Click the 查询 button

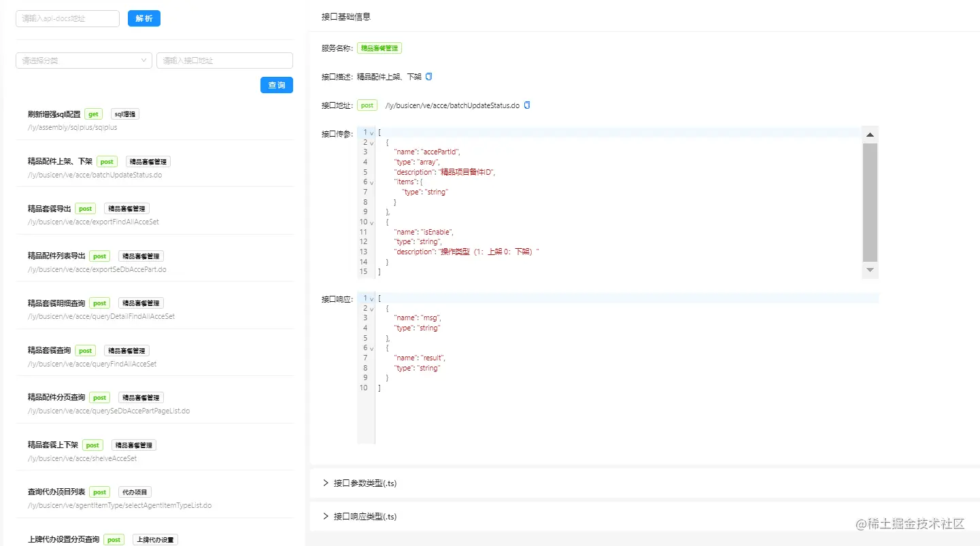[x=277, y=85]
